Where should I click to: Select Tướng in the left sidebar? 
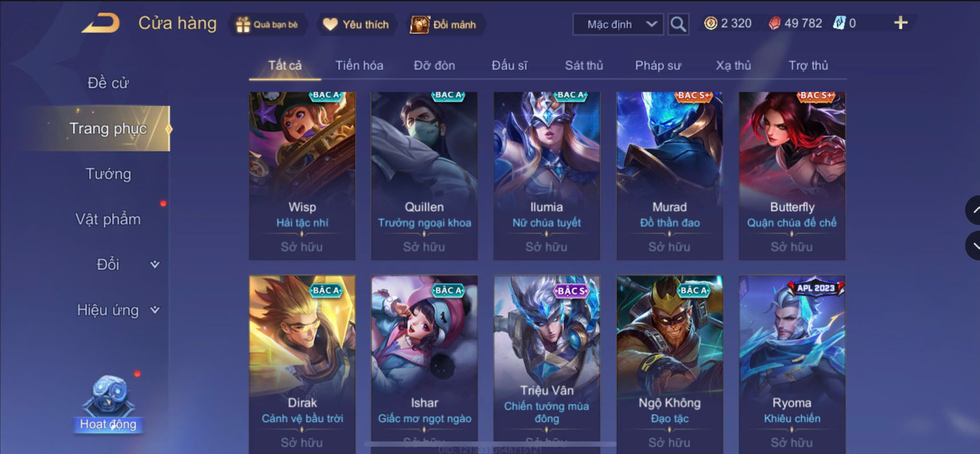click(x=108, y=174)
